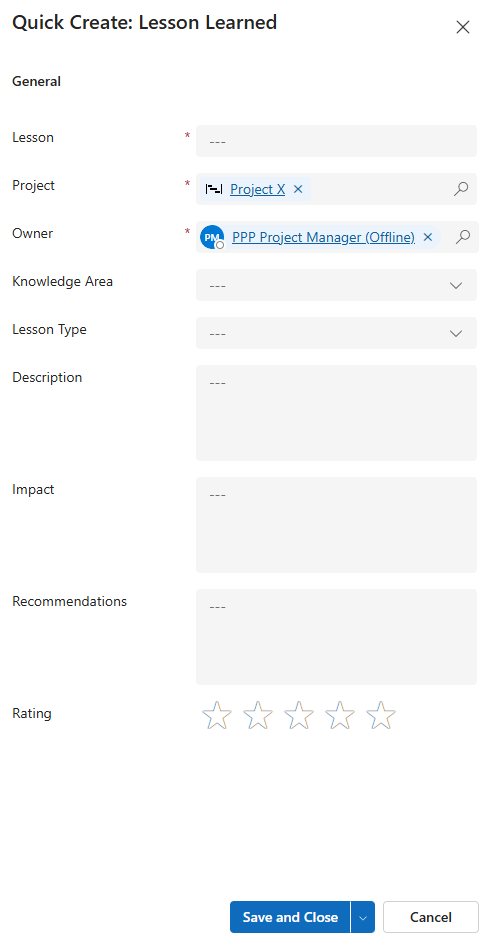Click the project icon beside Project X
Viewport: 490px width, 943px height.
pyautogui.click(x=213, y=189)
